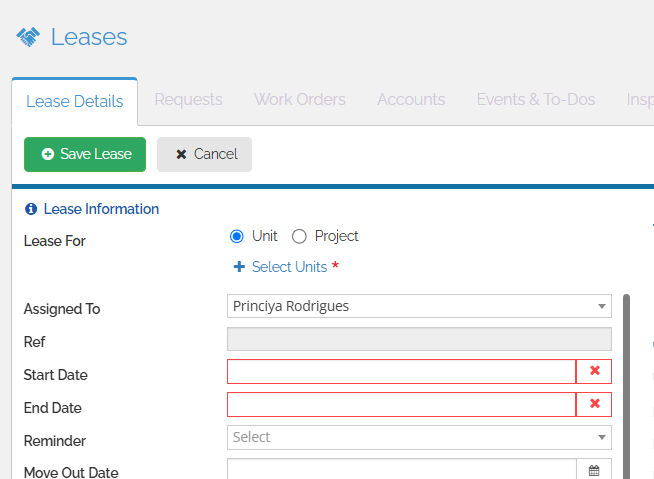Click the plus icon beside Select Units
Viewport: 654px width, 479px height.
239,267
